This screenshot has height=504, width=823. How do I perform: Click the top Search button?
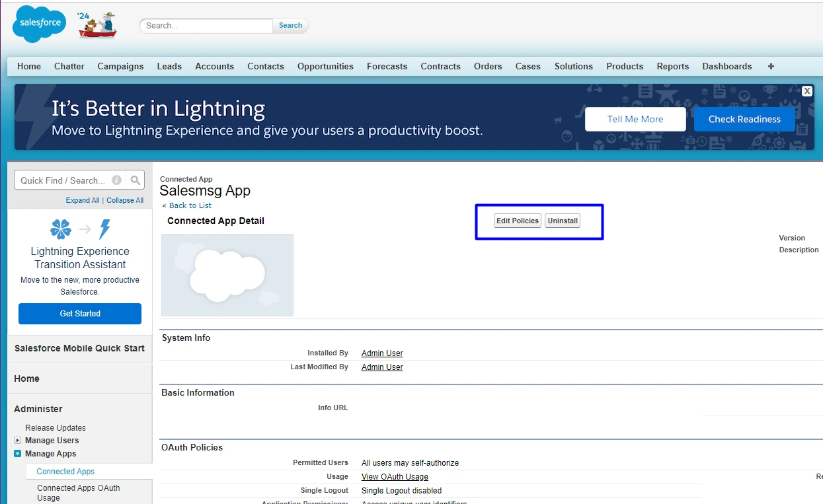(x=290, y=25)
